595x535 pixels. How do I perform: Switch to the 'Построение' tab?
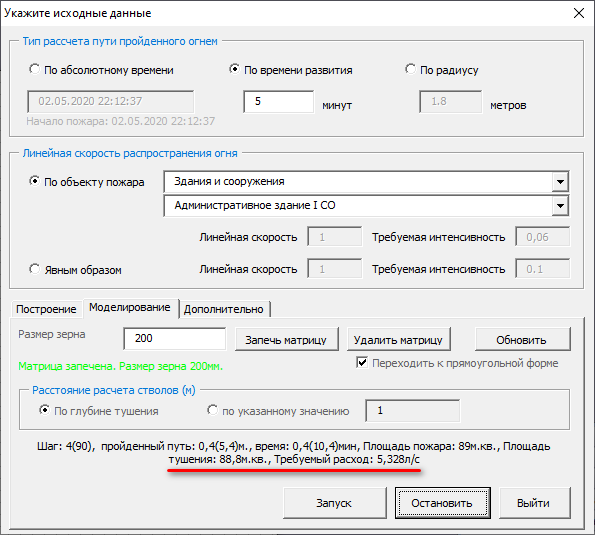click(x=46, y=309)
